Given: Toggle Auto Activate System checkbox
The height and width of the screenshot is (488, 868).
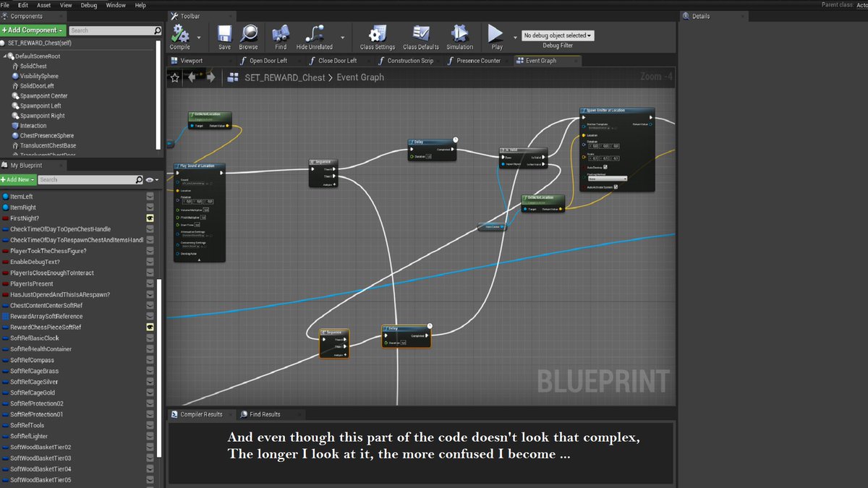Looking at the screenshot, I should 616,187.
